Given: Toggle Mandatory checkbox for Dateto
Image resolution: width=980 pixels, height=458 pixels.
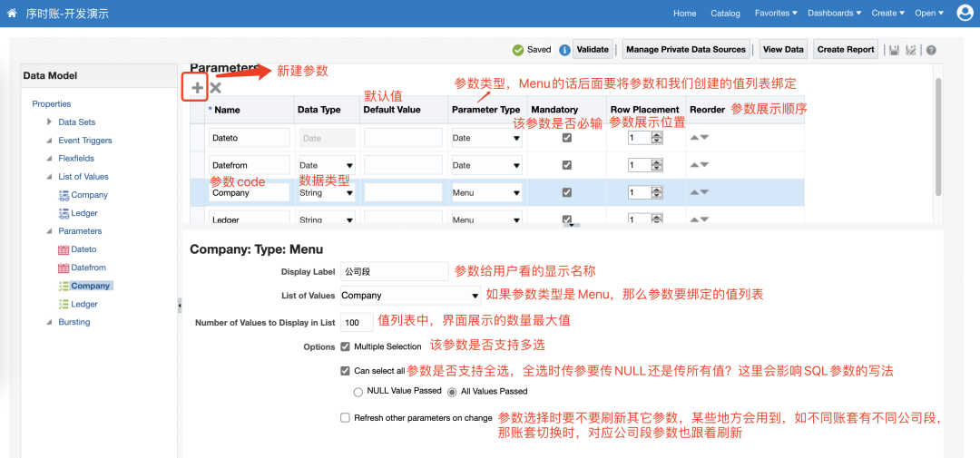Looking at the screenshot, I should pyautogui.click(x=567, y=138).
